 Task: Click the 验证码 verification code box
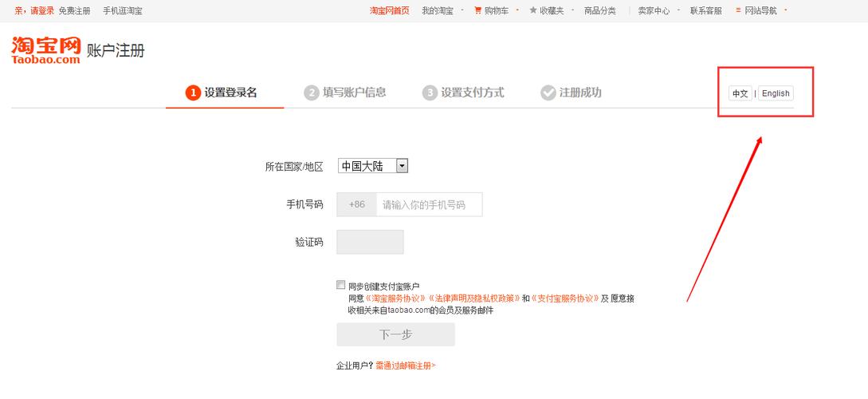(370, 242)
